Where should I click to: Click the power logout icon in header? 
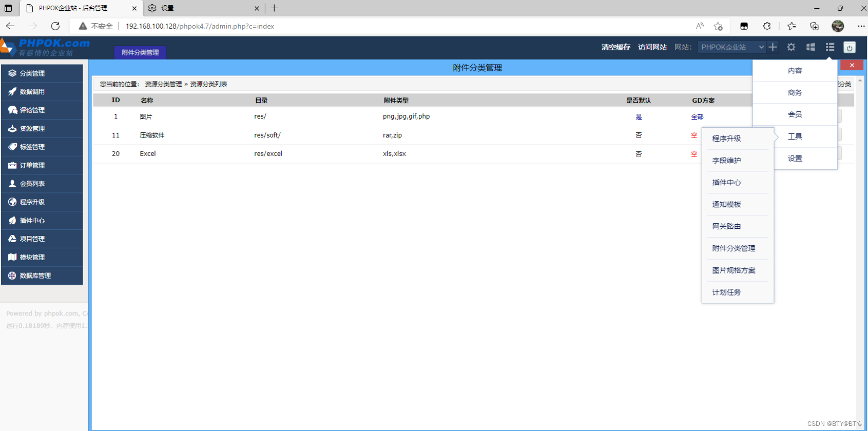pyautogui.click(x=850, y=47)
